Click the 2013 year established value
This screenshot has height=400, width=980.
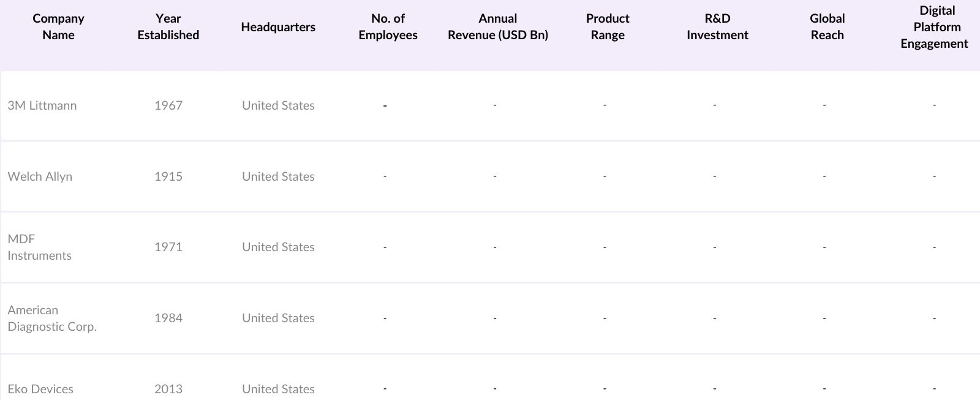pyautogui.click(x=168, y=389)
